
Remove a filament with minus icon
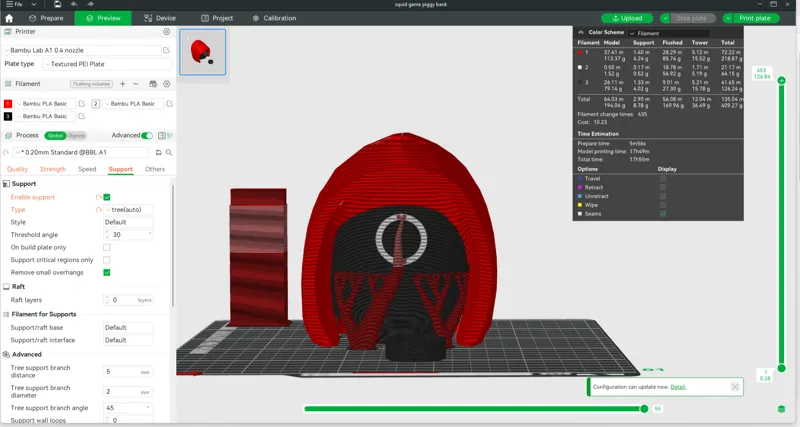coord(136,84)
